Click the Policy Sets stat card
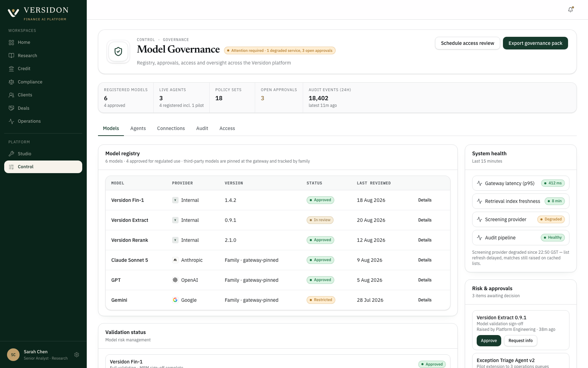588x368 pixels. 232,97
